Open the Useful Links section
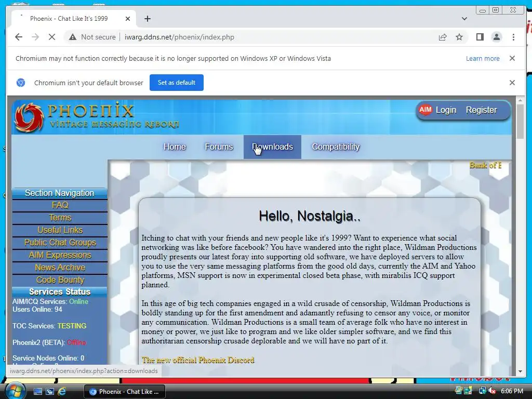Image resolution: width=532 pixels, height=399 pixels. [60, 230]
